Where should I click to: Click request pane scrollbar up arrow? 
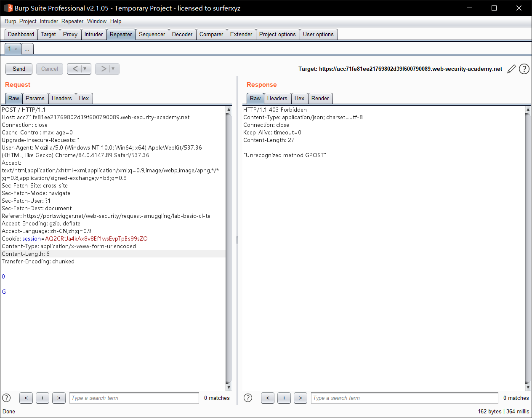229,110
